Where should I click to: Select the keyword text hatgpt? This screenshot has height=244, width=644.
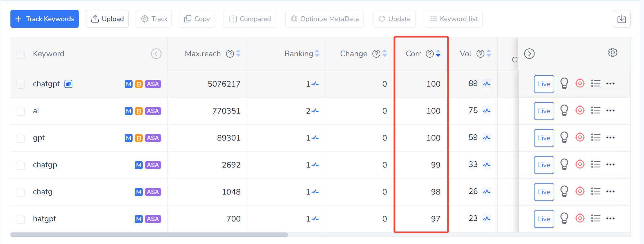coord(44,219)
